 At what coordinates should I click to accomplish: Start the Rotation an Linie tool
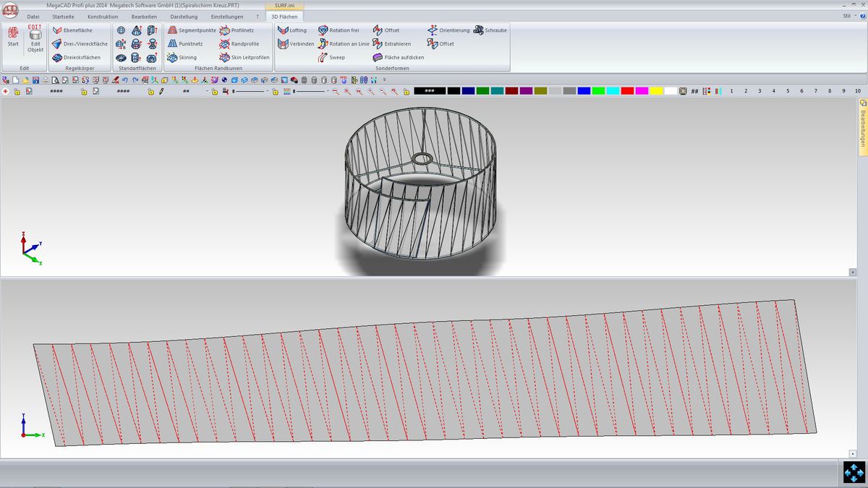[x=344, y=44]
